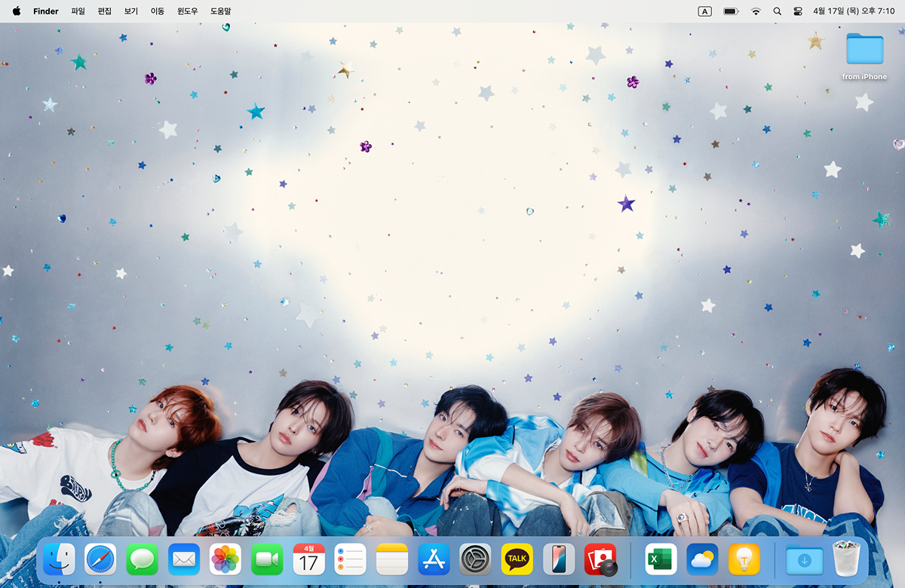The height and width of the screenshot is (588, 905).
Task: Open Spotlight search magnifier
Action: coord(777,11)
